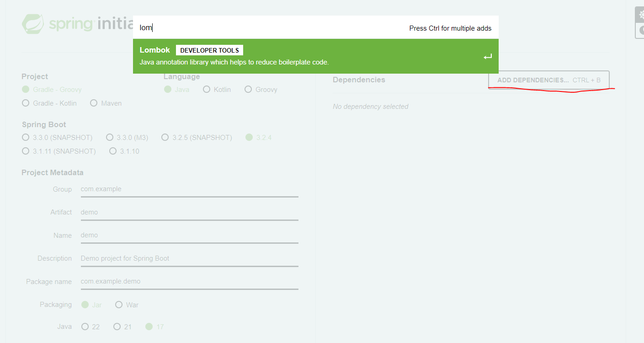Select Maven project type
The height and width of the screenshot is (343, 644).
click(x=106, y=103)
